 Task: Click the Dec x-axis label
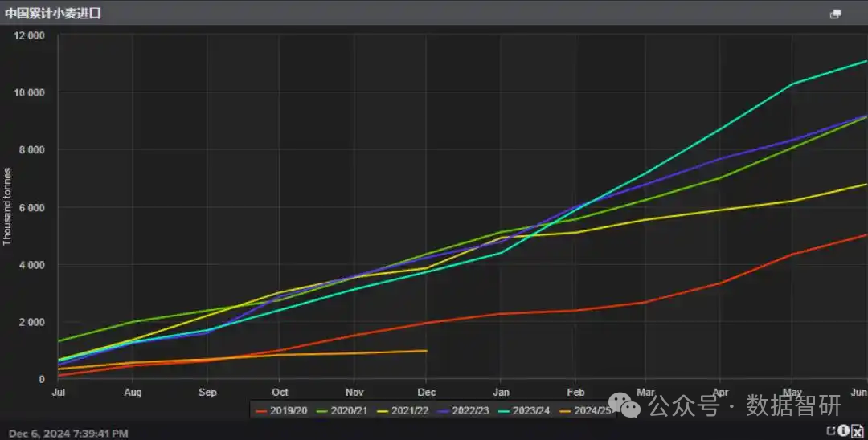[x=426, y=392]
